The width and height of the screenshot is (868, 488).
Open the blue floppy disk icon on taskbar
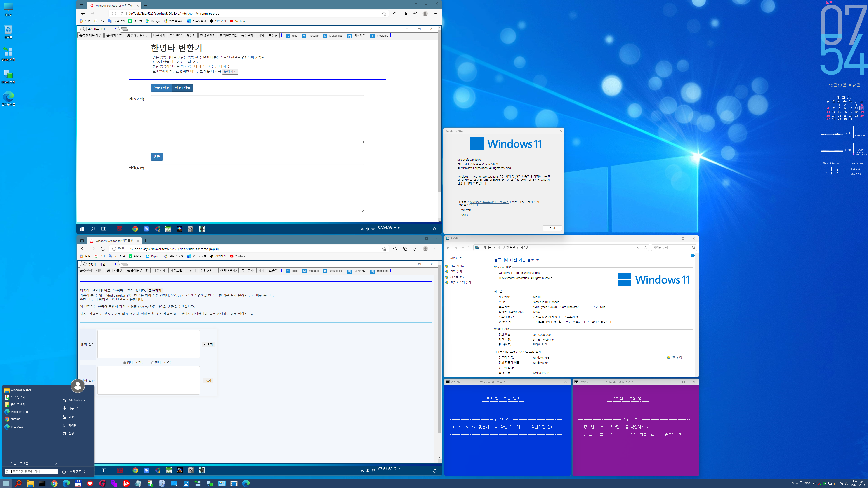78,483
